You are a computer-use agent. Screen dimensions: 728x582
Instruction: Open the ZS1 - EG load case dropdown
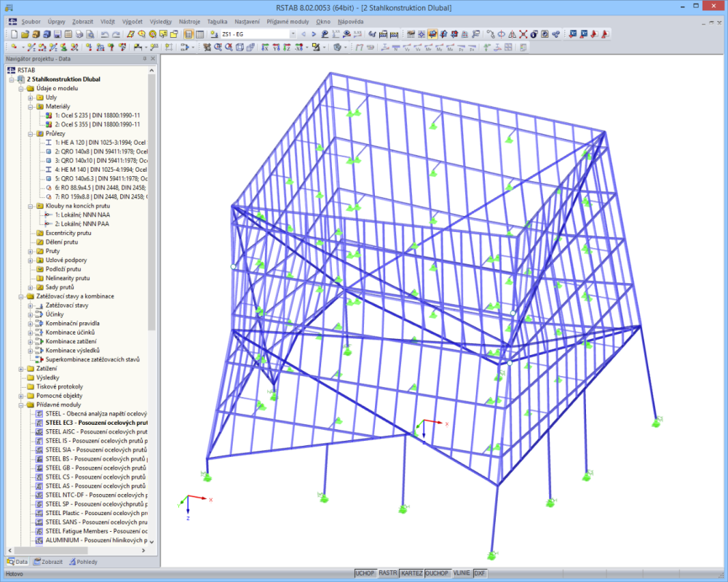point(293,34)
